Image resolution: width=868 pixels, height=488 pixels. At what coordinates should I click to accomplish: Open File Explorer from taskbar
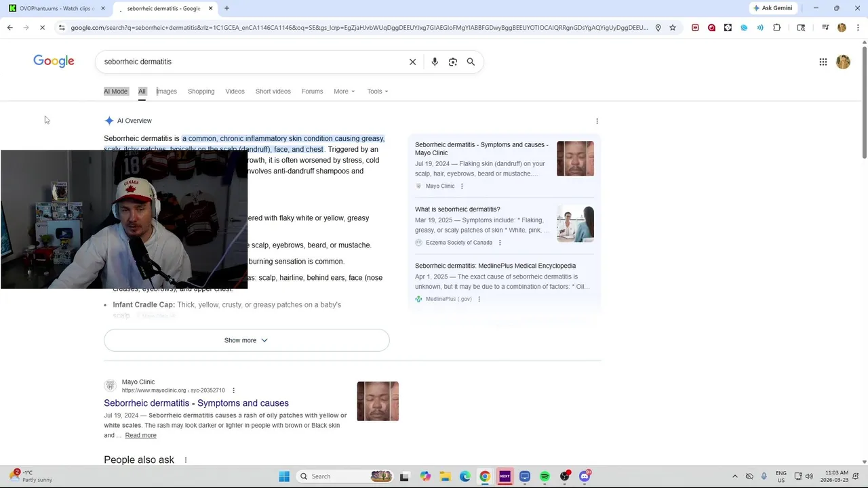[x=445, y=476]
